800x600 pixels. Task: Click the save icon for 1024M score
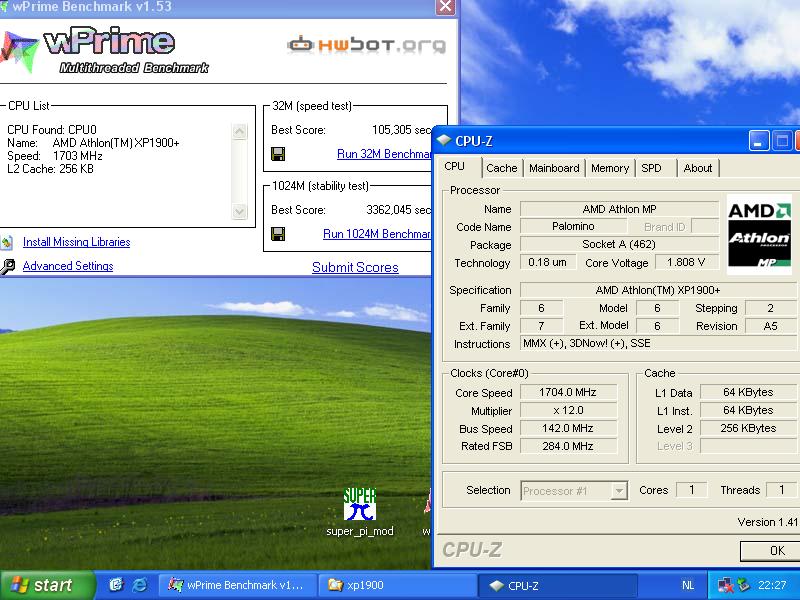pyautogui.click(x=278, y=234)
